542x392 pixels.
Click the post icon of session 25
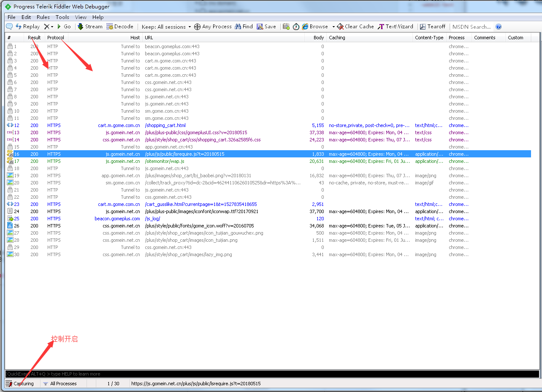pyautogui.click(x=10, y=219)
